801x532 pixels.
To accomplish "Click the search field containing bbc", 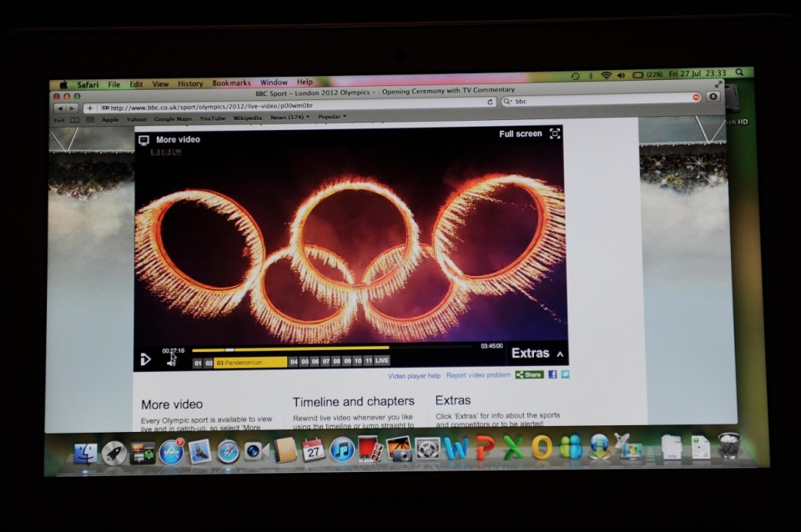I will click(602, 101).
